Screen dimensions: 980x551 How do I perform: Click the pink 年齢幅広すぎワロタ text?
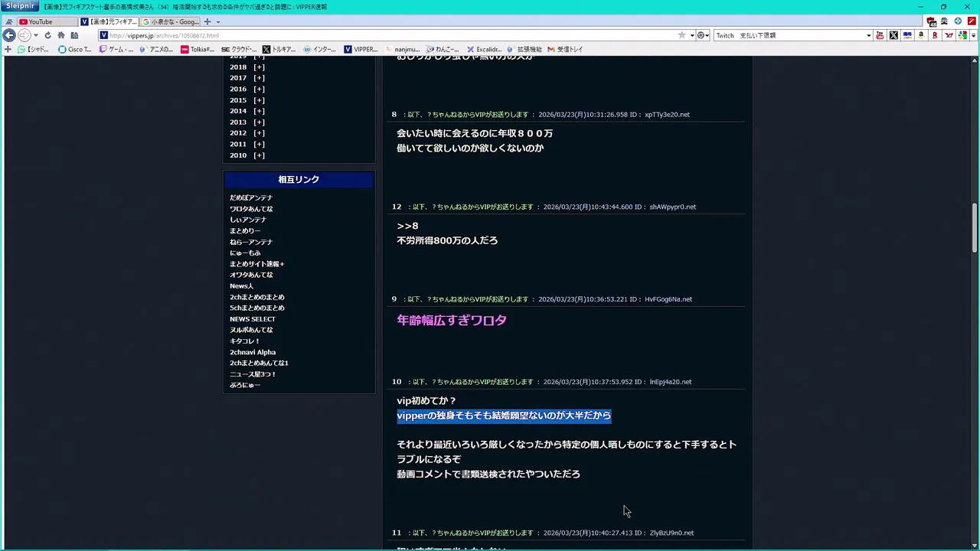click(x=452, y=320)
